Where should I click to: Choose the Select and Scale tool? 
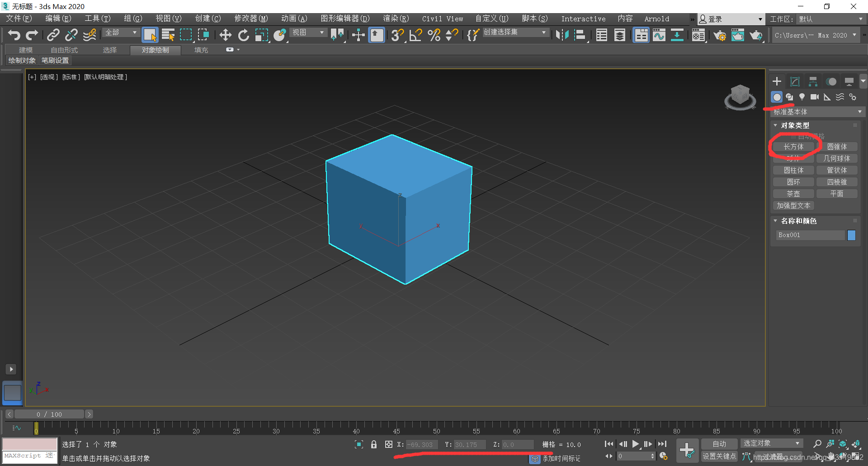[x=261, y=35]
